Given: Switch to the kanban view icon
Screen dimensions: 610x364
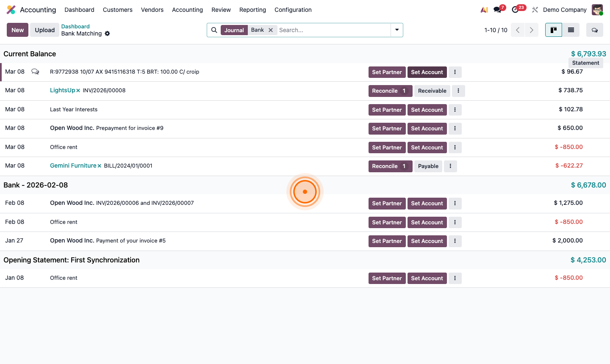Looking at the screenshot, I should pos(553,30).
